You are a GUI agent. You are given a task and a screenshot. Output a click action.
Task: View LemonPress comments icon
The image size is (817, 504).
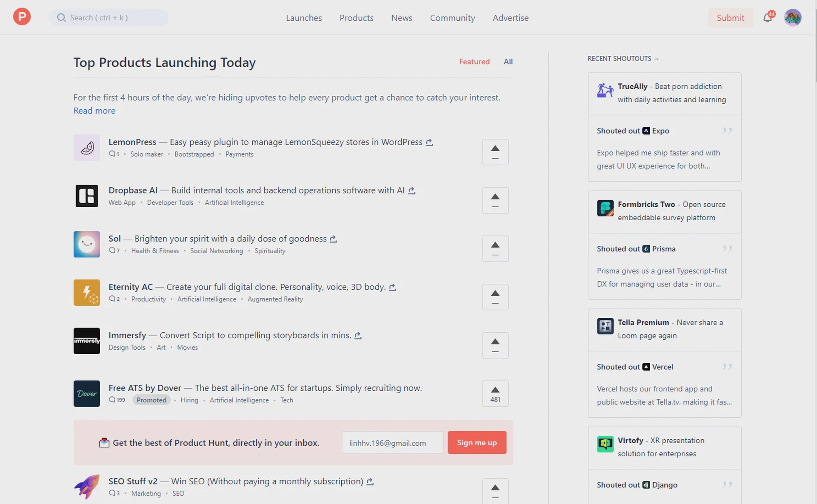coord(112,154)
